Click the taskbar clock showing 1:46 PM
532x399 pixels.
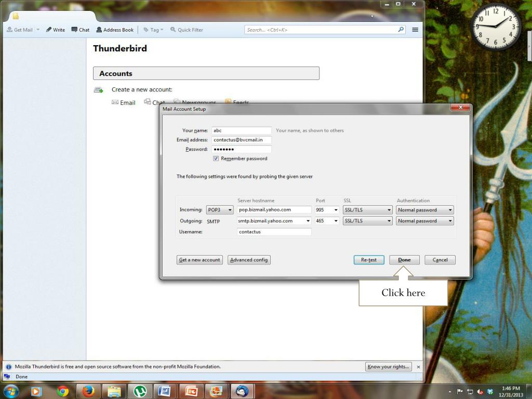[511, 392]
